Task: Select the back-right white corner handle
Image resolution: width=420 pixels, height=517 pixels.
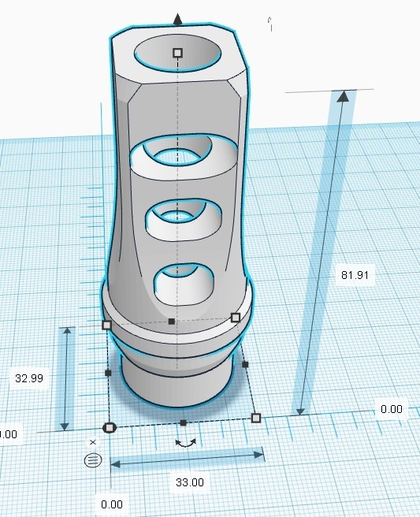Action: (236, 318)
